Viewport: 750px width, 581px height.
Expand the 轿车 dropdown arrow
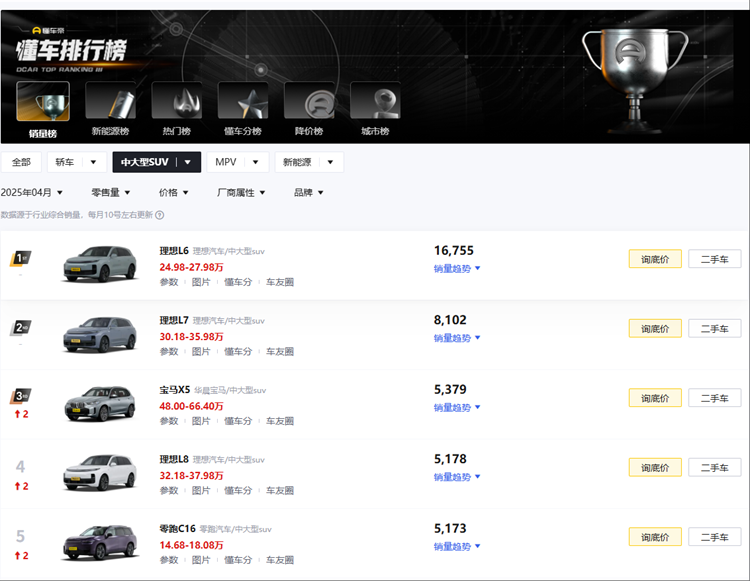93,162
